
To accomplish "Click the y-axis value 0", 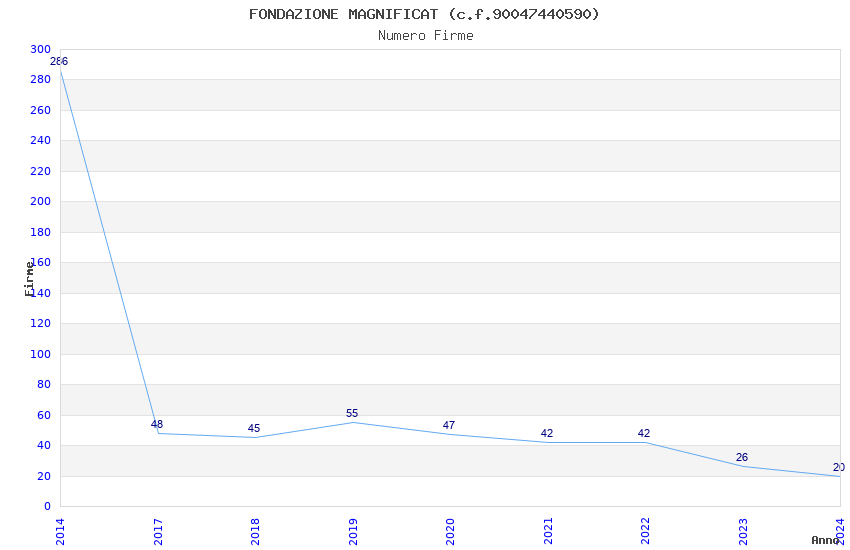I will [47, 507].
